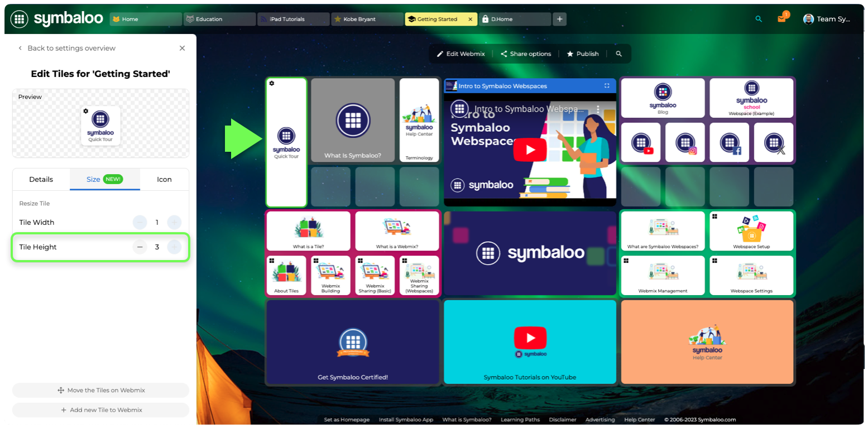Close the Edit Tiles settings panel

click(182, 48)
